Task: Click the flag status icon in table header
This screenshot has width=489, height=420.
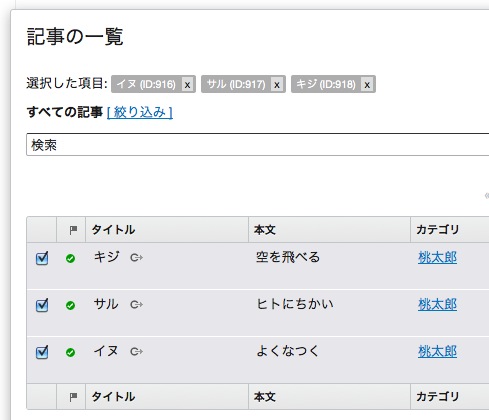Action: pos(73,230)
